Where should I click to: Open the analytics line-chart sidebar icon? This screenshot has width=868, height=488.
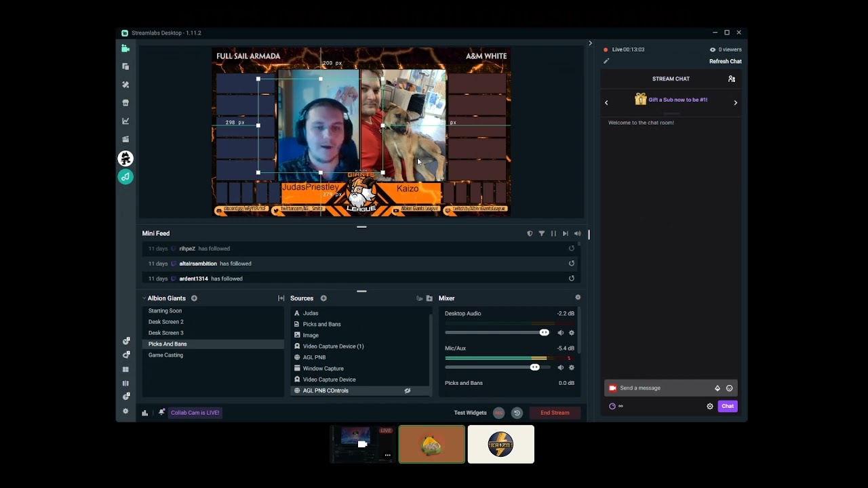coord(125,121)
